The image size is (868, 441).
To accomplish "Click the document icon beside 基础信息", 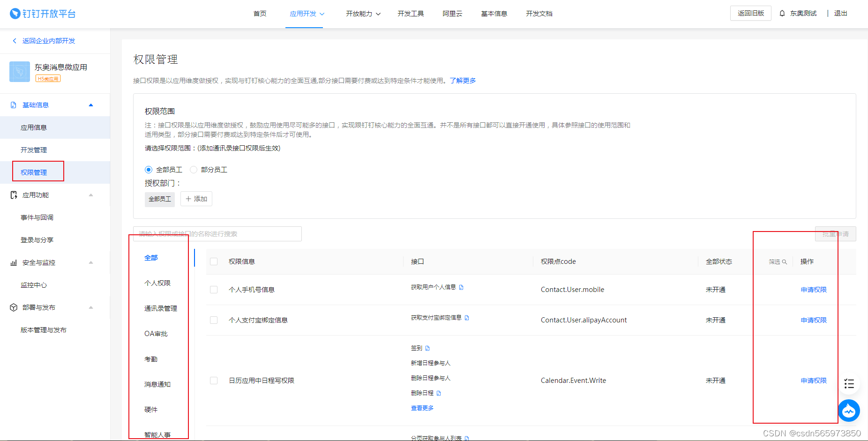I will point(14,105).
